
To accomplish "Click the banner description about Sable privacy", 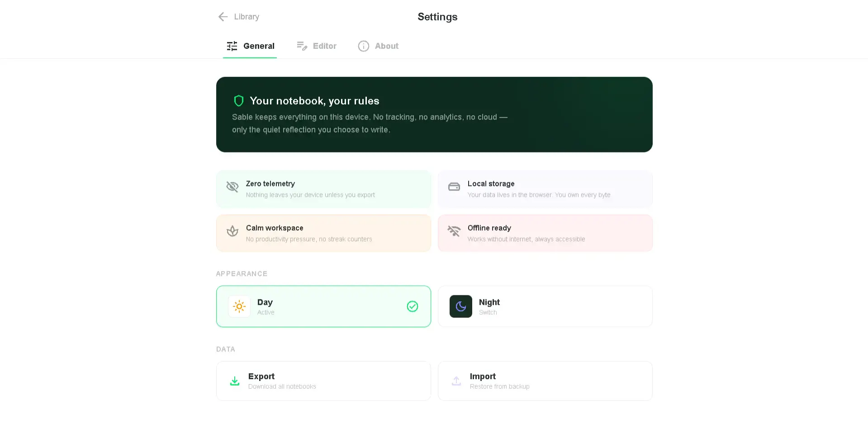I will pos(370,124).
